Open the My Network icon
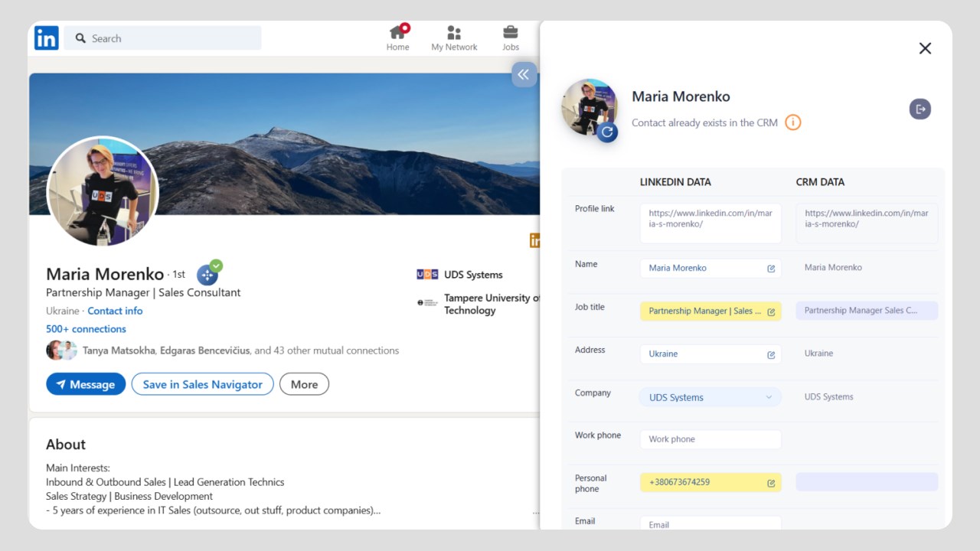980x551 pixels. 454,37
